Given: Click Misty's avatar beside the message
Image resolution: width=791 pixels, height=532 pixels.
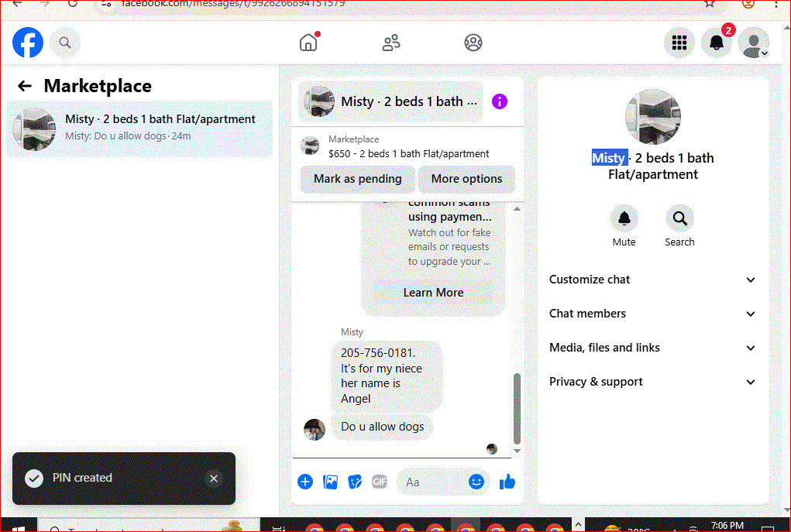Looking at the screenshot, I should (315, 429).
